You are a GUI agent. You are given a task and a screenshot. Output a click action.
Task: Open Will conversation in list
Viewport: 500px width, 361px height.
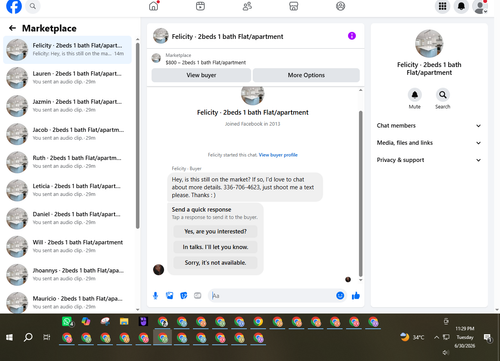pos(68,246)
